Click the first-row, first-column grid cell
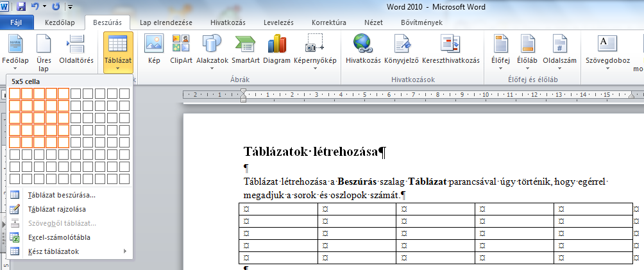Image resolution: width=644 pixels, height=270 pixels. click(15, 94)
